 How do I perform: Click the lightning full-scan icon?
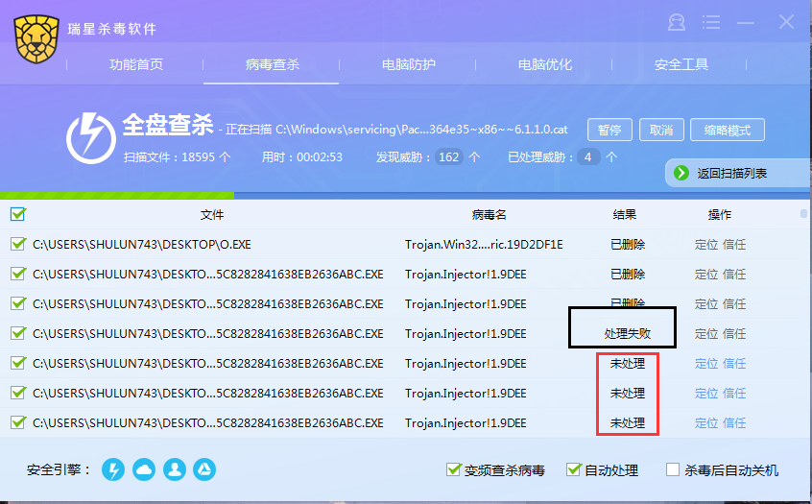point(90,138)
